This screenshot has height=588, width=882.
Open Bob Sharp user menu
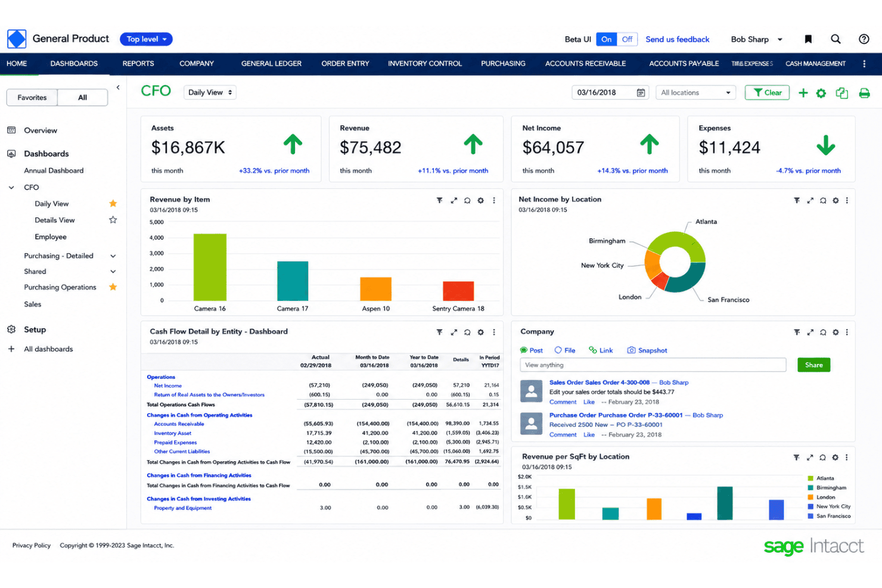click(756, 39)
